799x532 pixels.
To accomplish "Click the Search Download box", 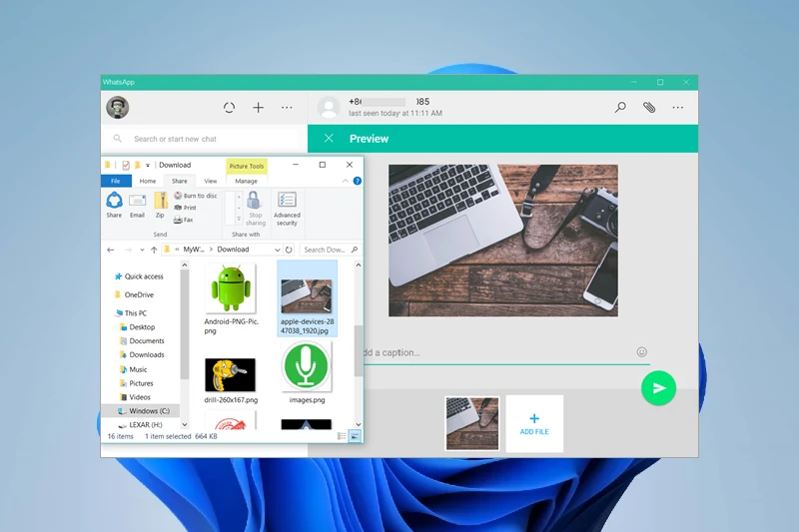I will [330, 250].
